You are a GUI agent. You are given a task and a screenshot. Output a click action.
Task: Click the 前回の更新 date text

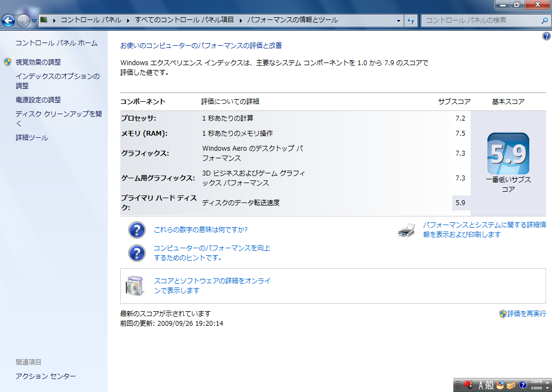171,324
